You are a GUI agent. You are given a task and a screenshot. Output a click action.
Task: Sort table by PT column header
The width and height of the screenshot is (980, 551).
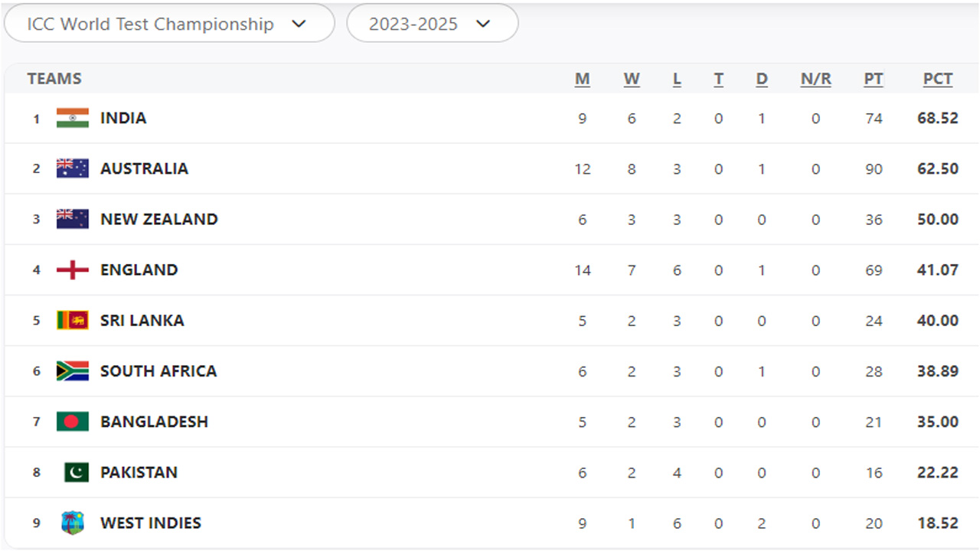pos(874,79)
